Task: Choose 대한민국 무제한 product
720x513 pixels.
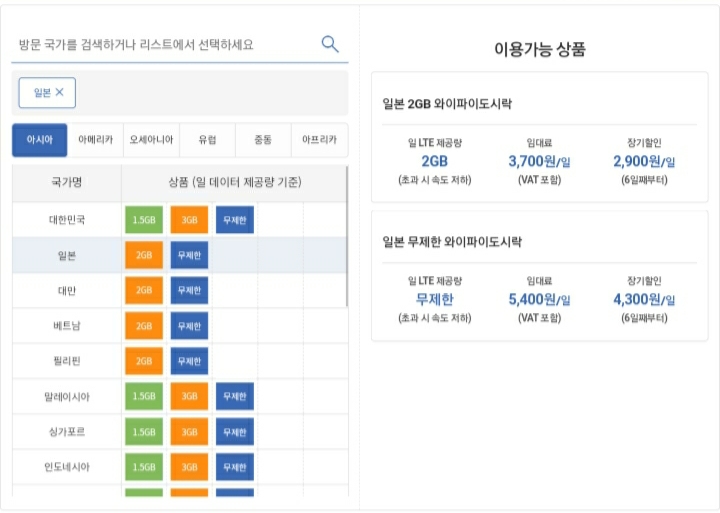Action: tap(235, 220)
